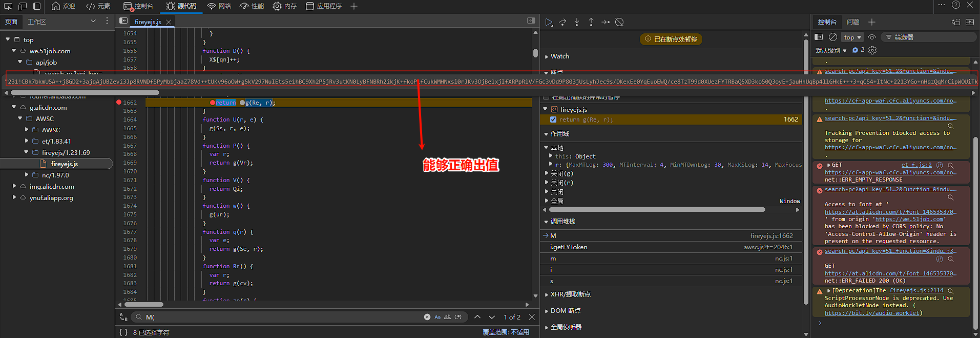
Task: Open 问题 issues tab in quick view
Action: click(x=853, y=22)
